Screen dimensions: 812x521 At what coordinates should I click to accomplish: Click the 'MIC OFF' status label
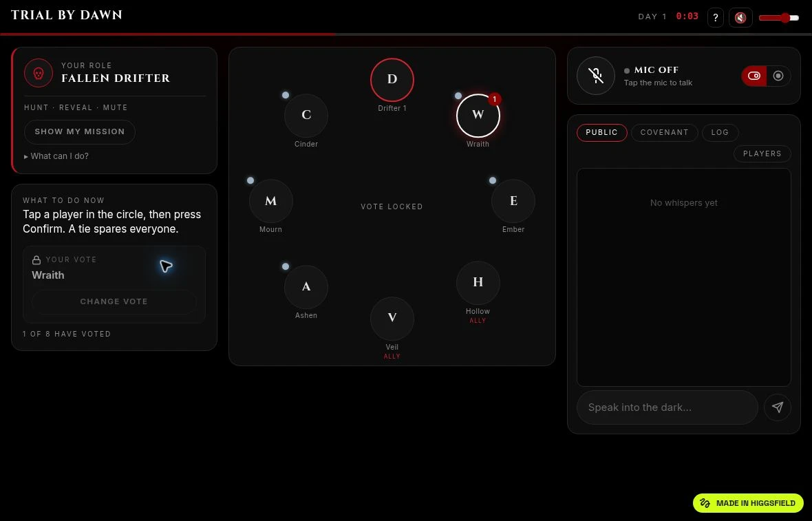tap(656, 70)
